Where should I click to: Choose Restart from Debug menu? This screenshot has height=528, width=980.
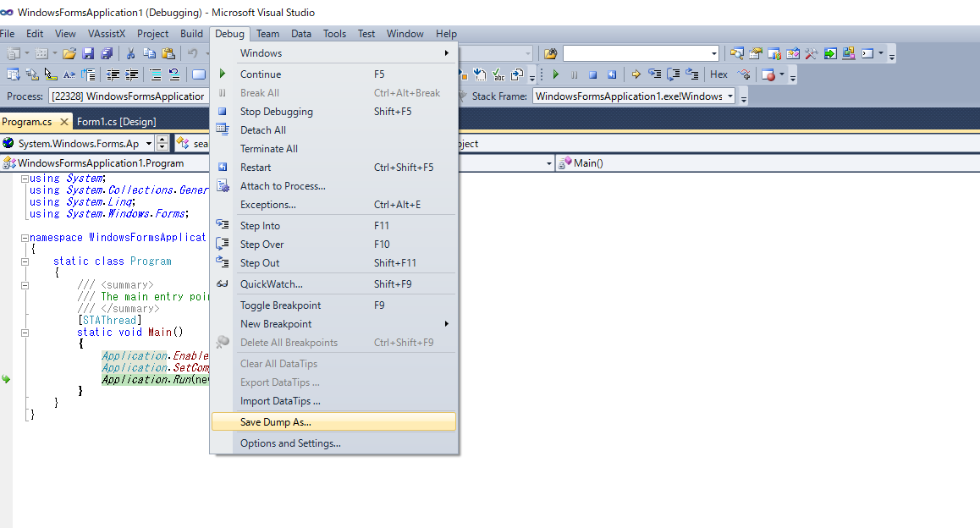click(333, 168)
